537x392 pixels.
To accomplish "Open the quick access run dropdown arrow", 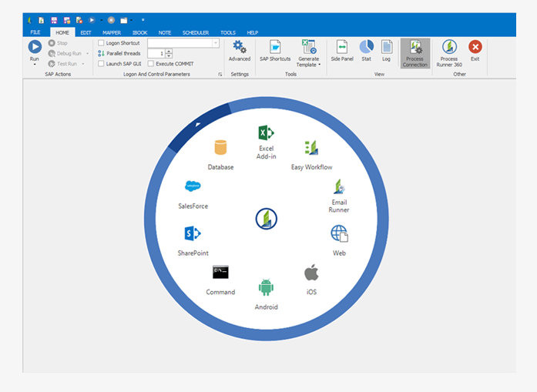I will pos(102,20).
